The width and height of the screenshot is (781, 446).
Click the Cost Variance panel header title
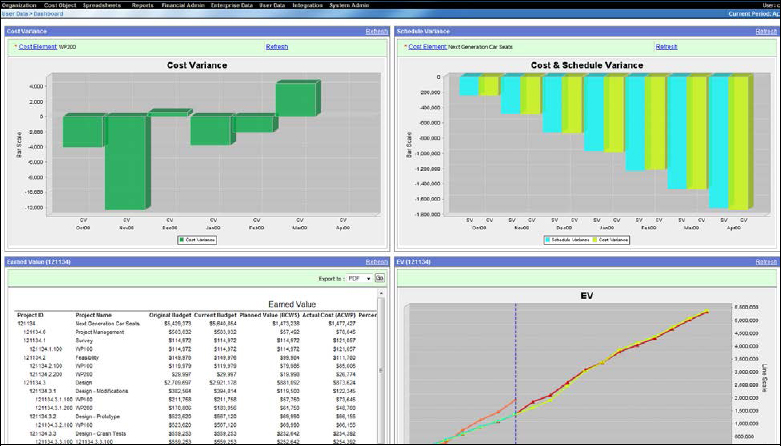[27, 31]
